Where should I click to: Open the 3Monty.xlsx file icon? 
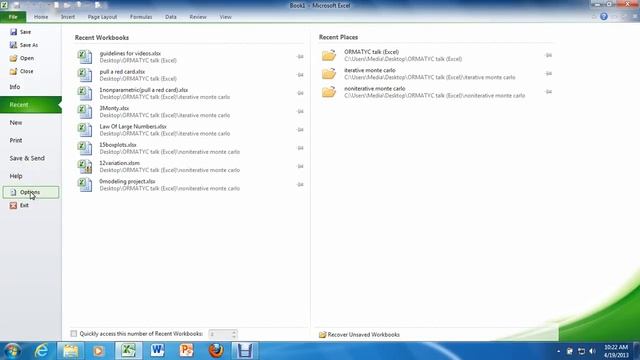[85, 111]
